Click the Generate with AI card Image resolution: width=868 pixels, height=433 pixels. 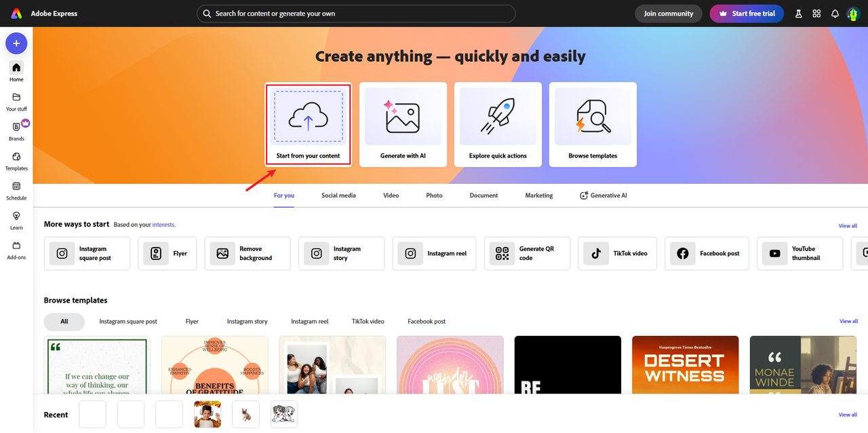[x=403, y=124]
